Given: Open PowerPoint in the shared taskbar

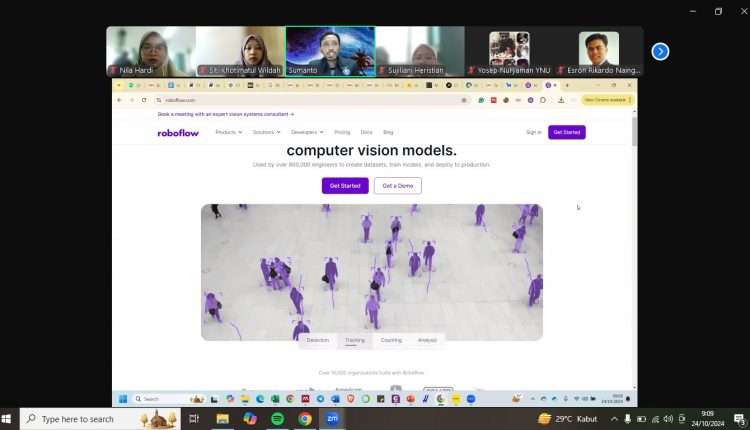Looking at the screenshot, I should point(410,399).
